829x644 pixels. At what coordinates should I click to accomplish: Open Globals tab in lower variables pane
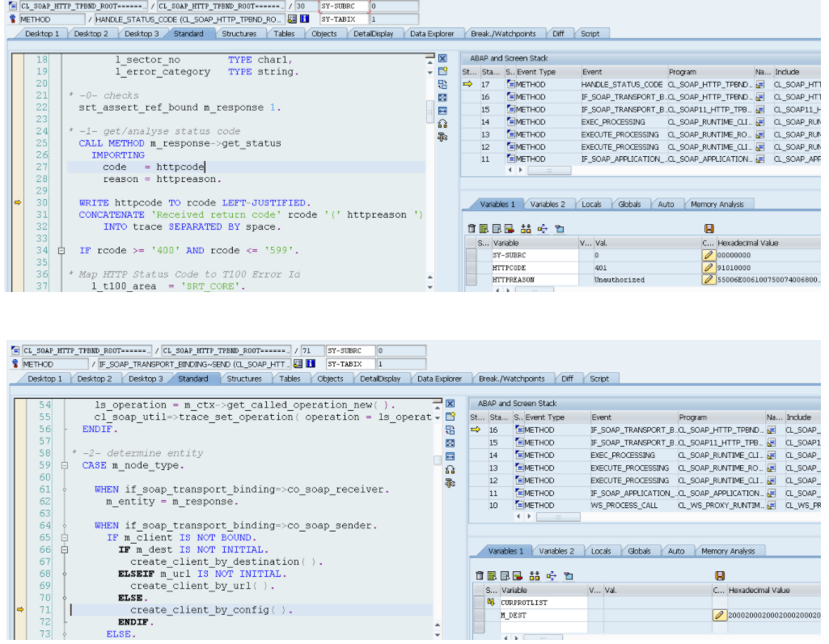[x=639, y=551]
